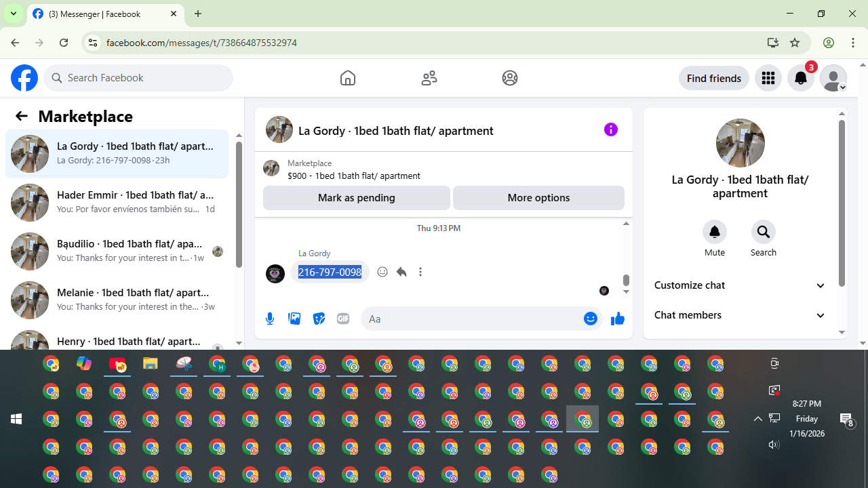This screenshot has height=488, width=868.
Task: Mute this conversation with bell icon
Action: [x=715, y=232]
